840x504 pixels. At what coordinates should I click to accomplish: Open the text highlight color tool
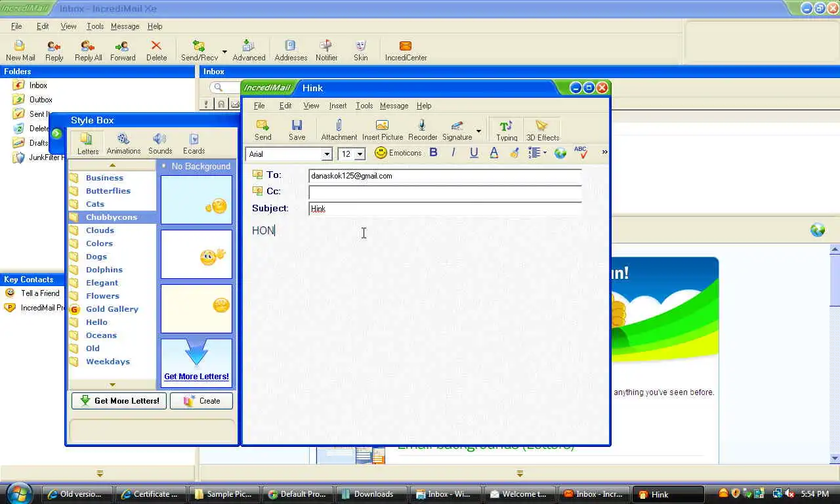coord(514,153)
